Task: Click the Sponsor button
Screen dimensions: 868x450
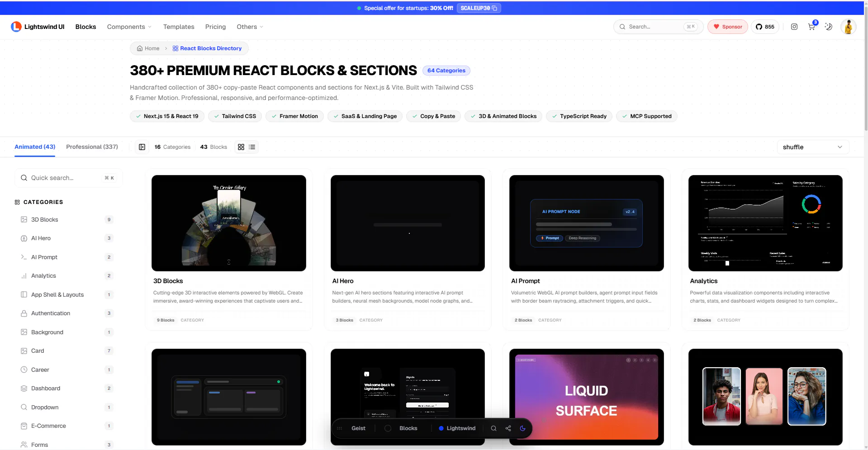Action: pos(728,27)
